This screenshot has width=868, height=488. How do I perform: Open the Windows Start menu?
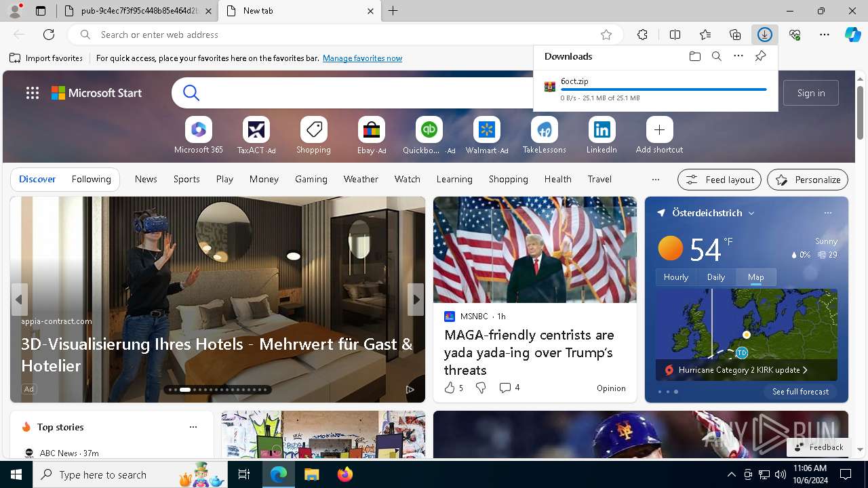click(x=16, y=474)
